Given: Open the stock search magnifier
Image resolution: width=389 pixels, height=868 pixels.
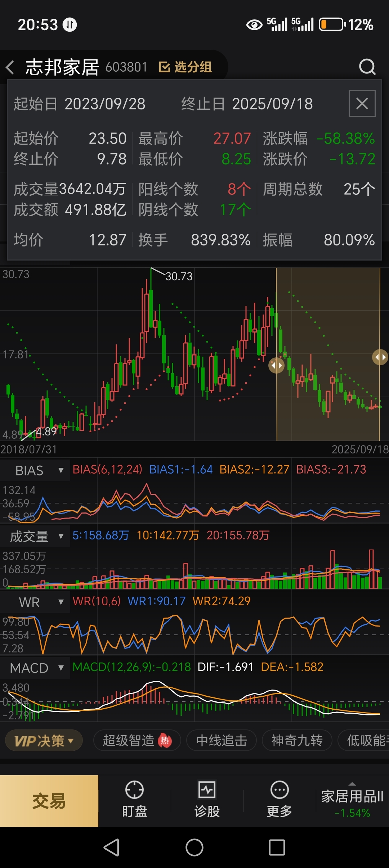Looking at the screenshot, I should click(x=367, y=67).
